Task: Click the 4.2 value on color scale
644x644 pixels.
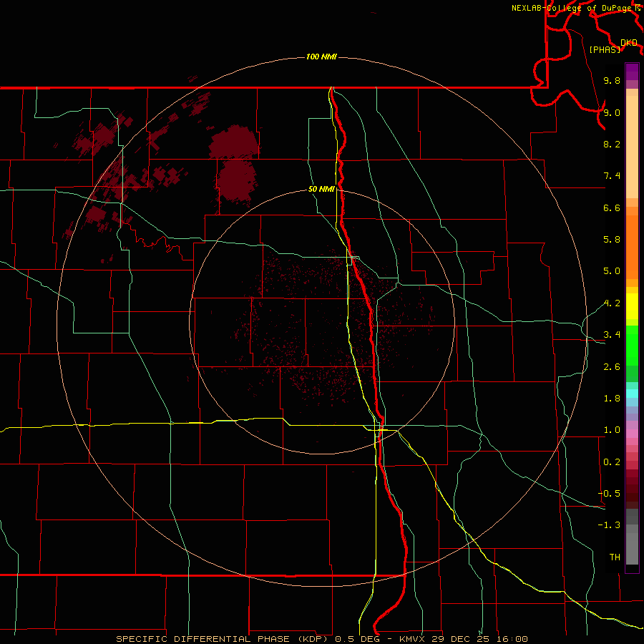Action: (612, 303)
